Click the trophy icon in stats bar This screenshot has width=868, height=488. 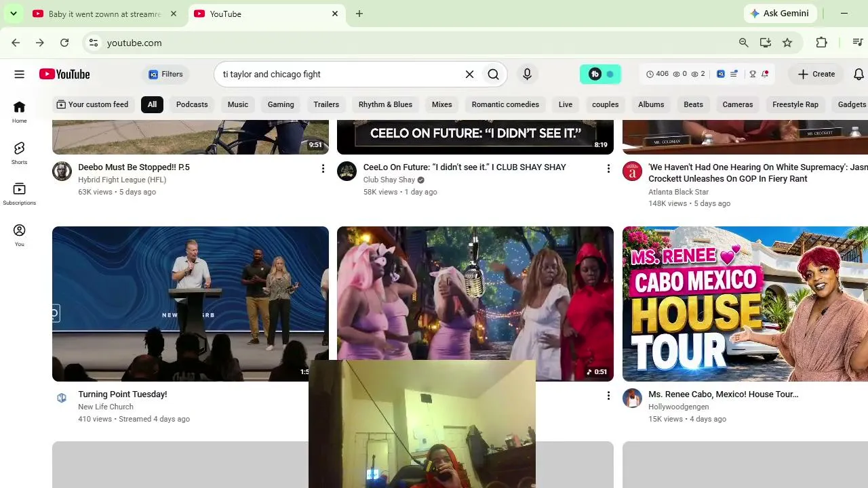click(753, 75)
